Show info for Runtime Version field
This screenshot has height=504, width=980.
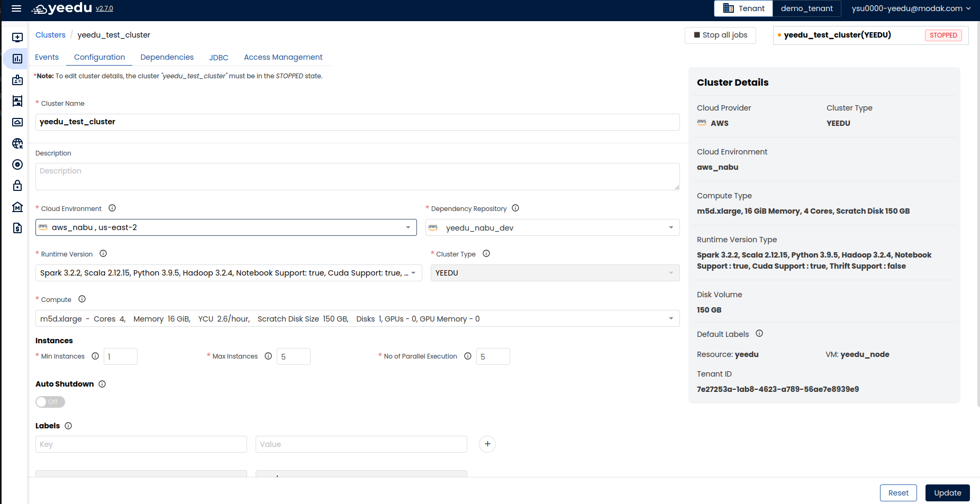pyautogui.click(x=103, y=254)
